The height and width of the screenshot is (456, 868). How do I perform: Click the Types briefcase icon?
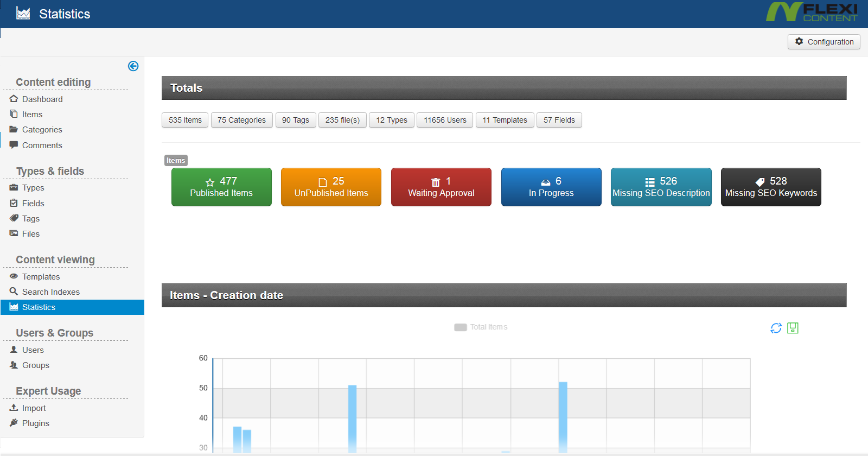(x=14, y=187)
